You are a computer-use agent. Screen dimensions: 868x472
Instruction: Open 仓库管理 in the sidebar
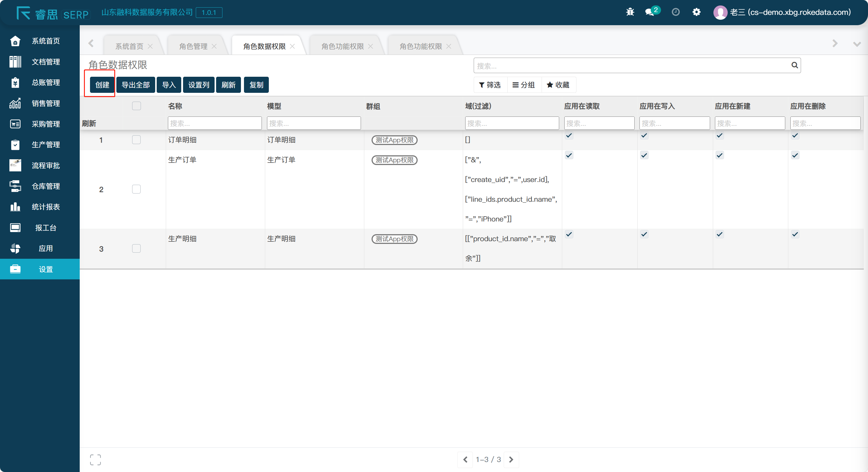tap(45, 186)
